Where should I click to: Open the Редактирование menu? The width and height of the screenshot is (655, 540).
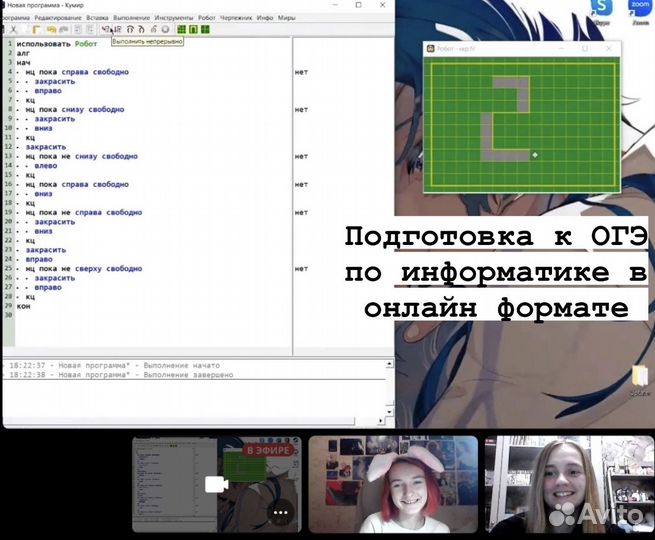pos(58,18)
